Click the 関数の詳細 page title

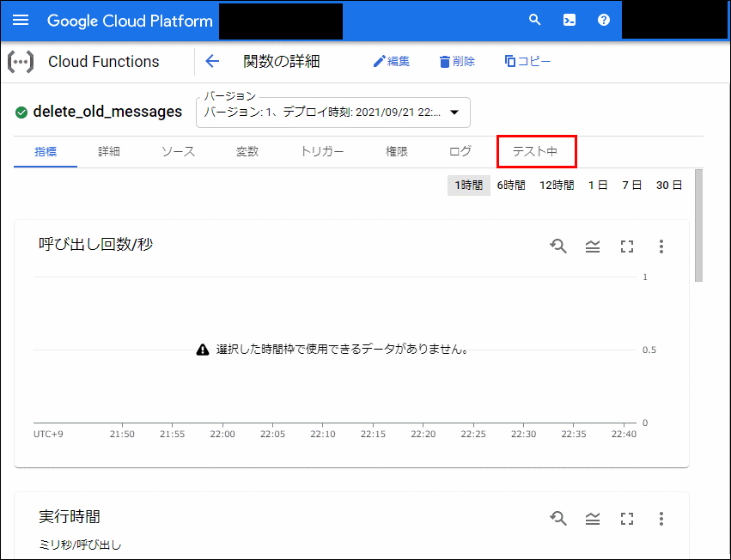[282, 61]
